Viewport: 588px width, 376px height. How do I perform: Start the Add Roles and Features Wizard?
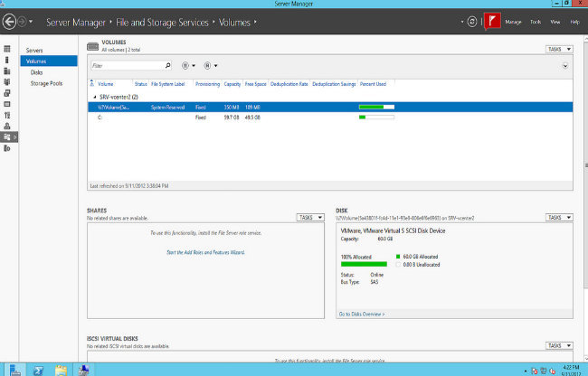pyautogui.click(x=205, y=252)
